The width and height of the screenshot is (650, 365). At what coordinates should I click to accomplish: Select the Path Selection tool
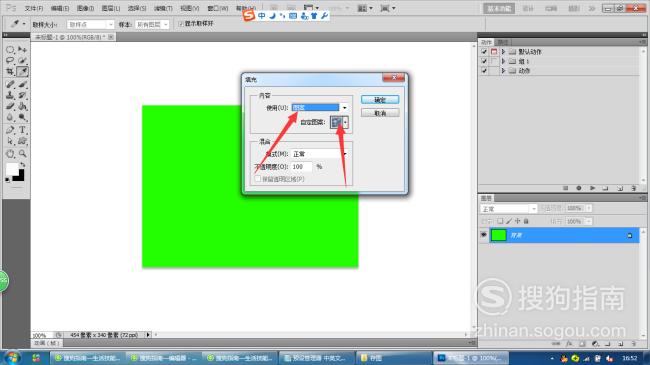click(10, 141)
